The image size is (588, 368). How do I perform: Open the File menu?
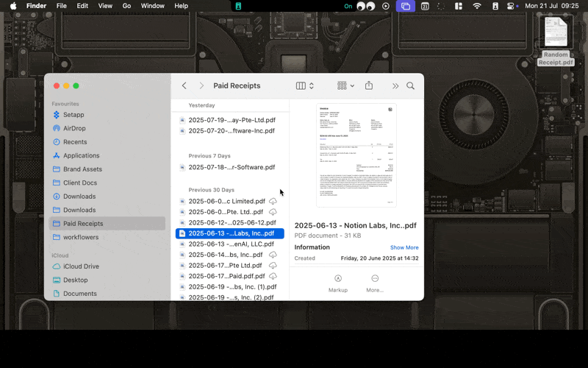tap(62, 6)
